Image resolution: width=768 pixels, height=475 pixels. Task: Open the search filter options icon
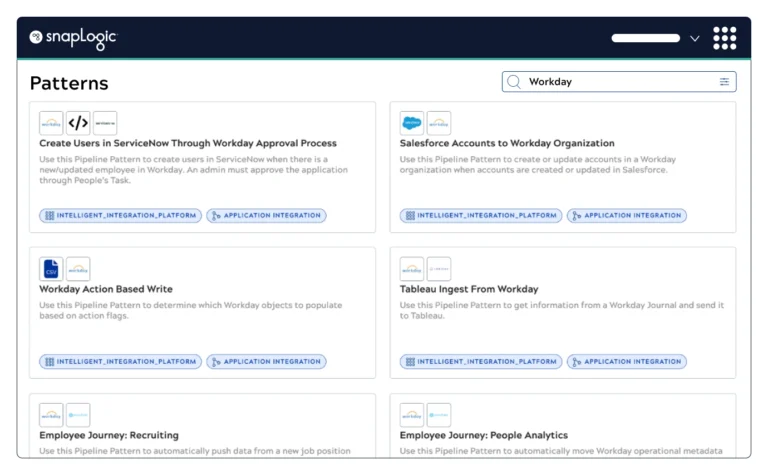pos(724,82)
